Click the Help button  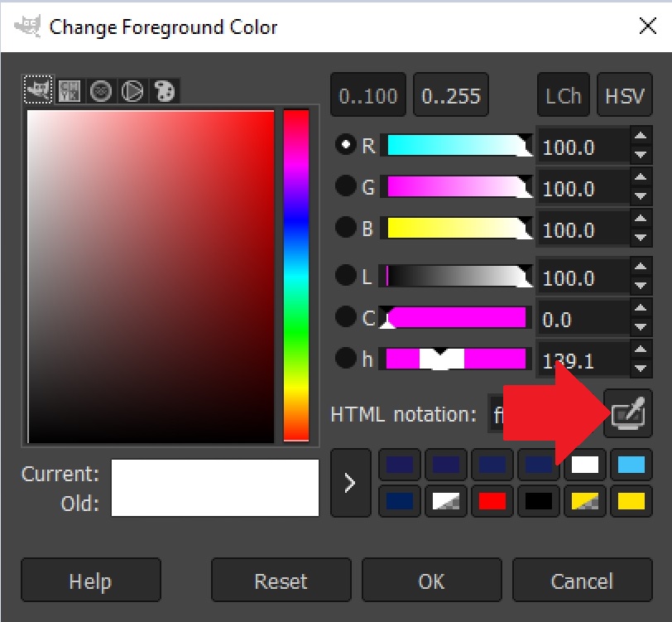click(91, 580)
